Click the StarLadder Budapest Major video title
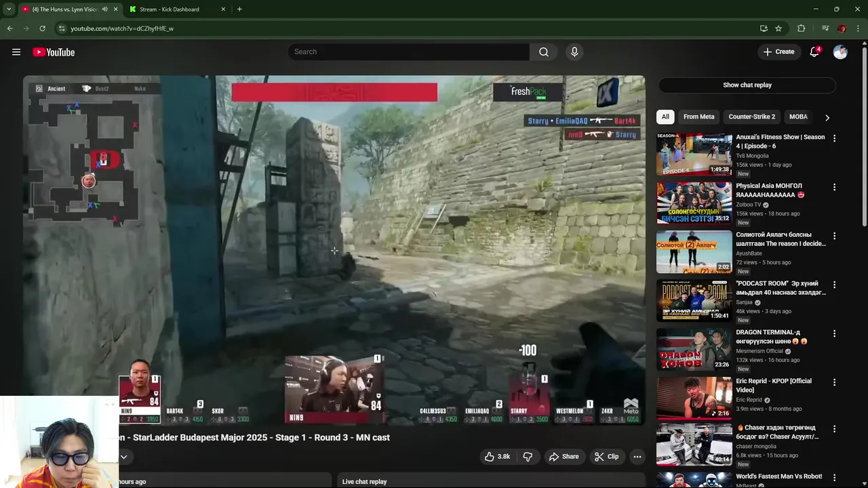This screenshot has height=488, width=868. (254, 437)
